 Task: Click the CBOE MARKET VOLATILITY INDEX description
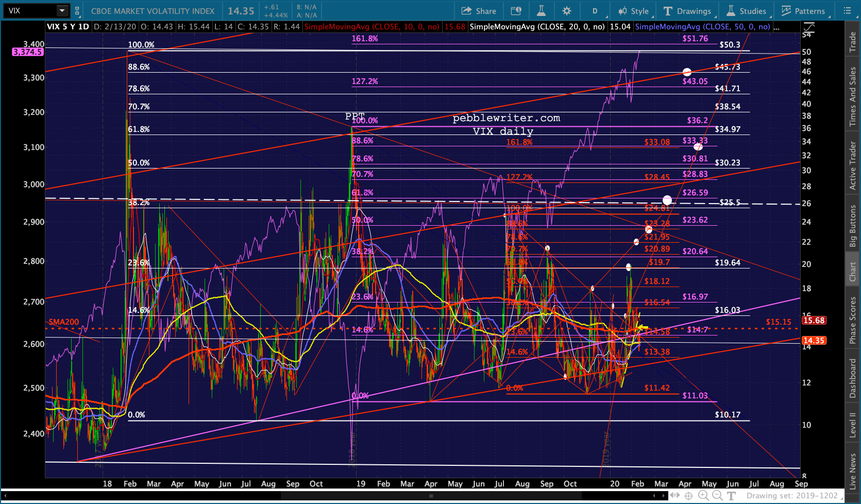153,11
